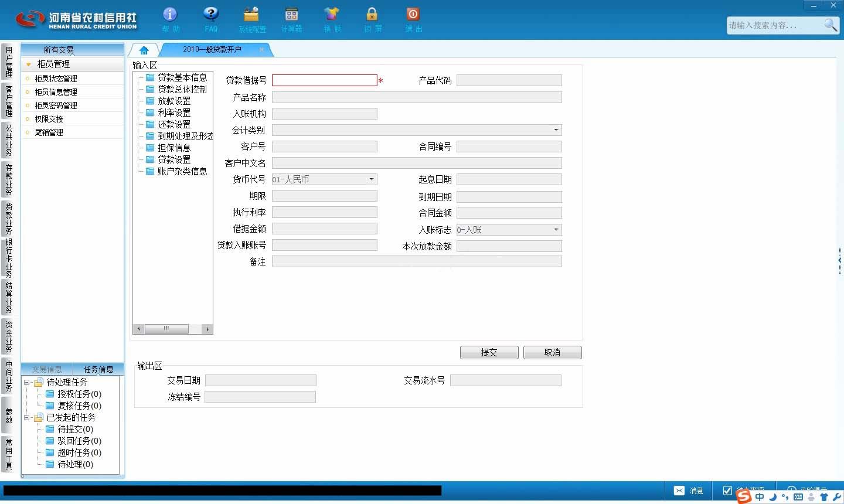
Task: Select 账户杂类信息 folder node
Action: pyautogui.click(x=176, y=171)
